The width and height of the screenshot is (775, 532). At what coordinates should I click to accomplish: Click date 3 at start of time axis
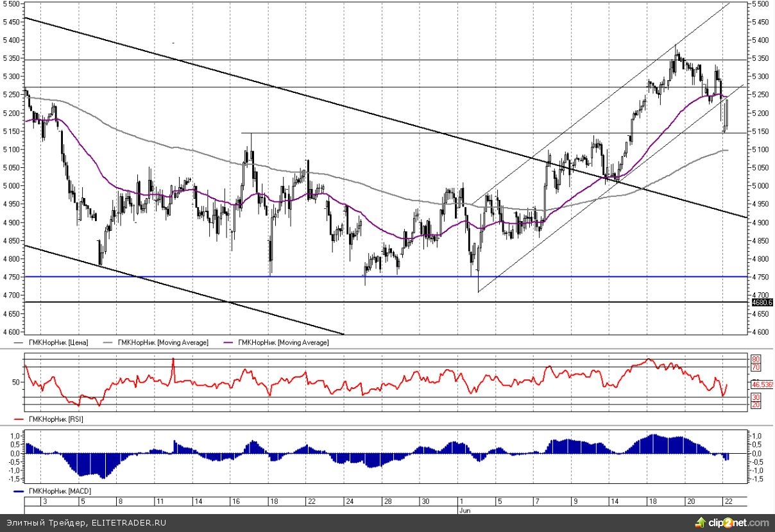click(x=44, y=501)
